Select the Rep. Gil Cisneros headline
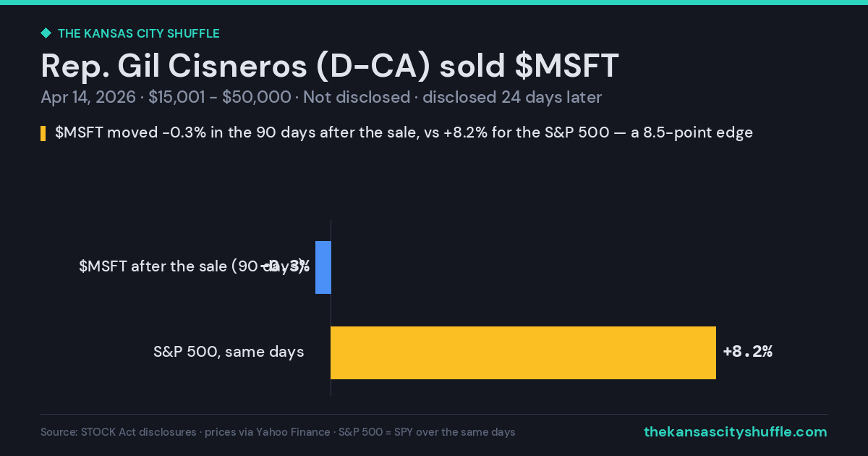Screen dimensions: 868x456 click(330, 66)
